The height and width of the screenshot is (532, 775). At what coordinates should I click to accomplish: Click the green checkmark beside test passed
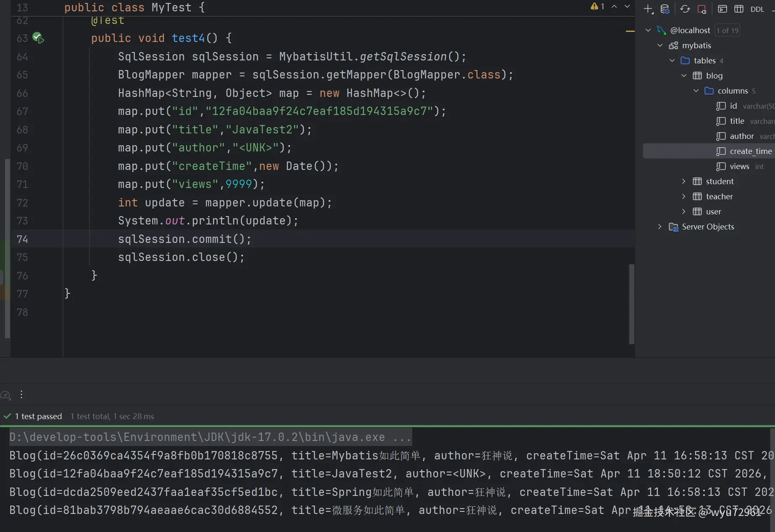7,416
